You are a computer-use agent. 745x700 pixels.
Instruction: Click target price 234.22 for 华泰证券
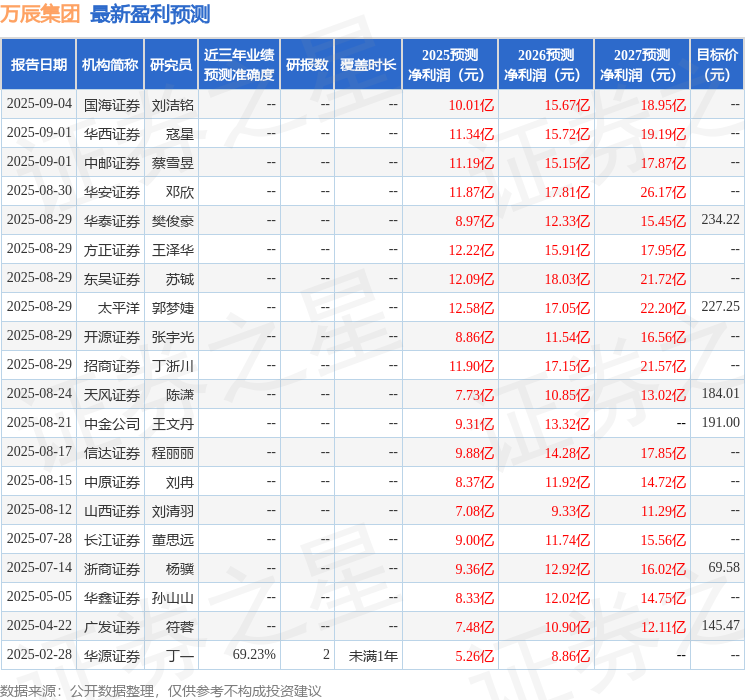tap(720, 220)
